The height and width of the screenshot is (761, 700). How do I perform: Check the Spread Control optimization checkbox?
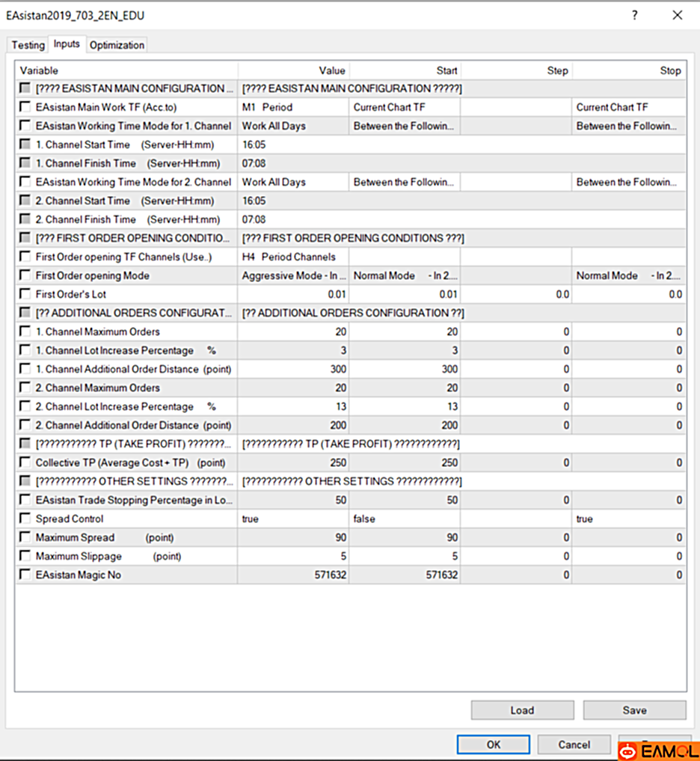(x=23, y=519)
